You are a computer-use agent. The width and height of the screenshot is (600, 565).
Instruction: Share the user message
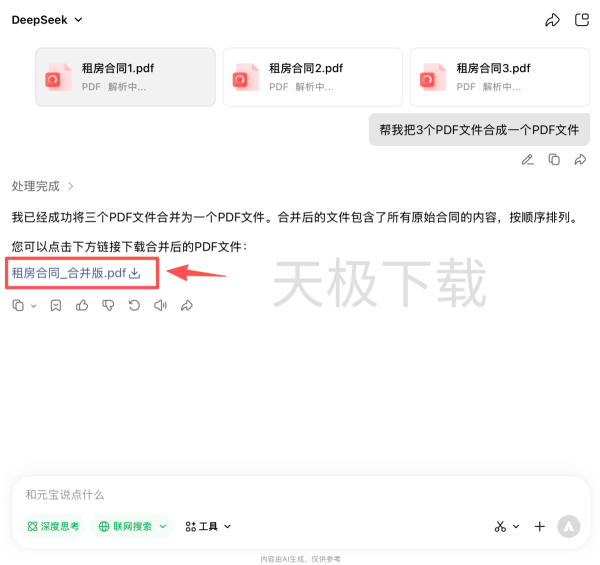tap(580, 159)
